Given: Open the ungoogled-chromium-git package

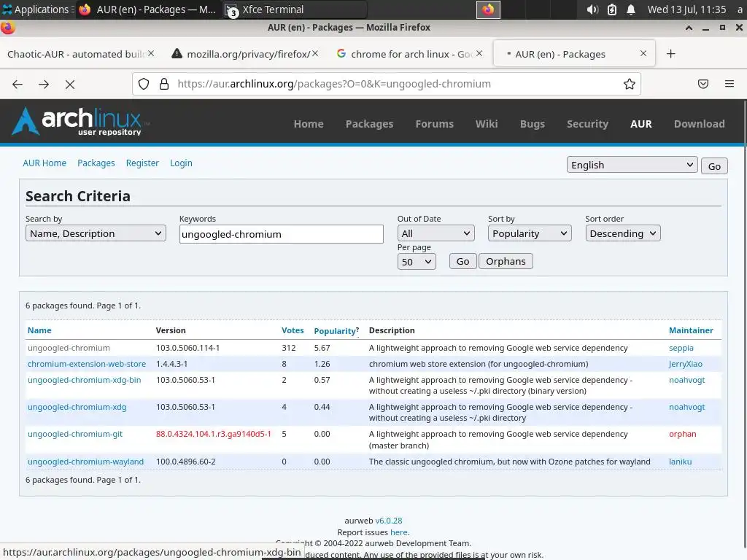Looking at the screenshot, I should point(75,435).
